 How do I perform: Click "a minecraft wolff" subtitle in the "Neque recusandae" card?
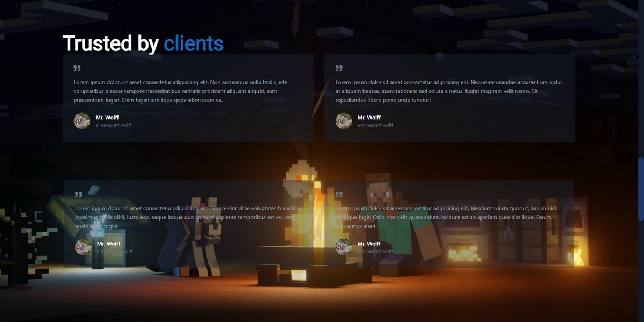point(375,125)
